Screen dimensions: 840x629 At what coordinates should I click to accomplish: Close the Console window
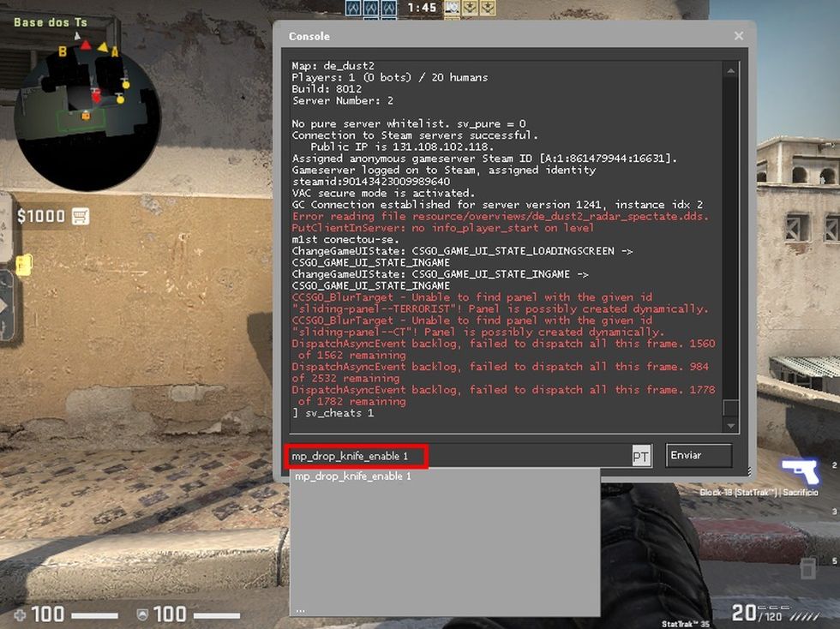pos(739,36)
